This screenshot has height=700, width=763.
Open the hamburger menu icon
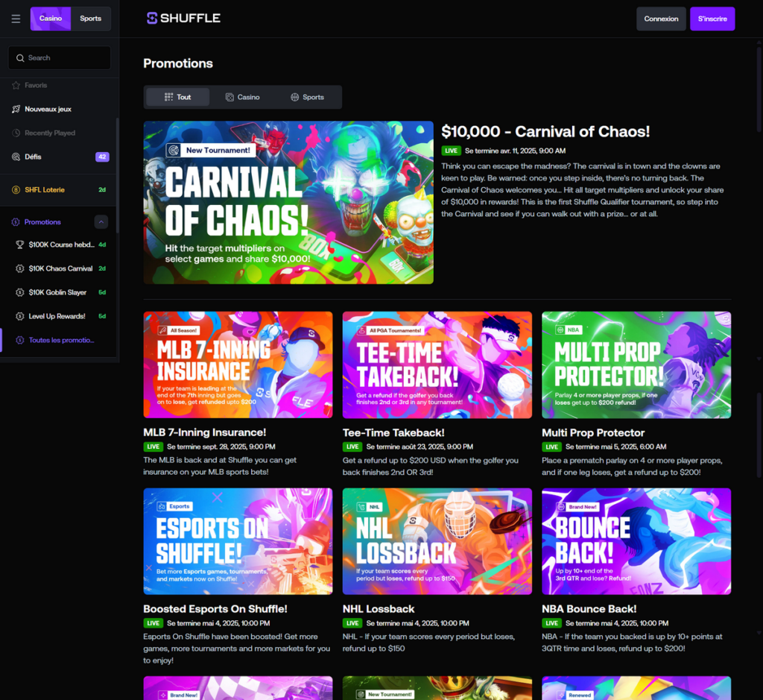point(16,19)
